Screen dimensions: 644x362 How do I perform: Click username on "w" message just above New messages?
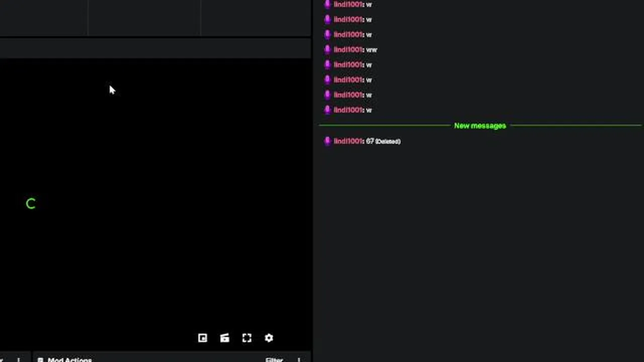click(348, 110)
